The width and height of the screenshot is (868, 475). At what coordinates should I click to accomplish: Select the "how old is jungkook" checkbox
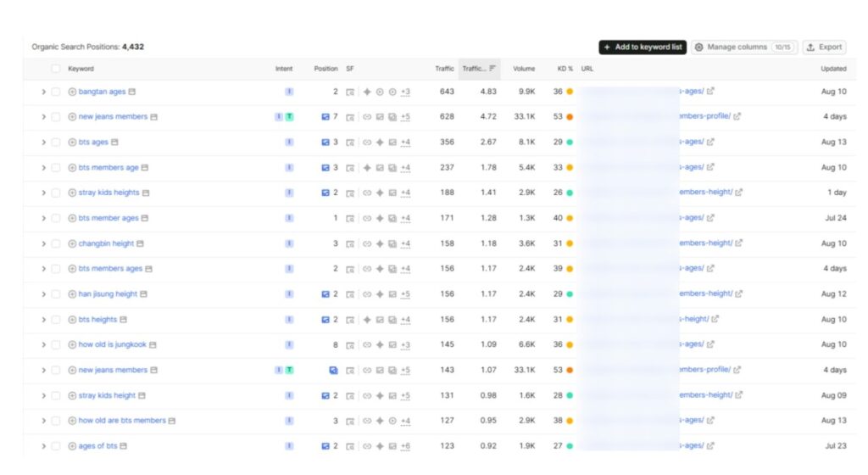click(x=55, y=345)
